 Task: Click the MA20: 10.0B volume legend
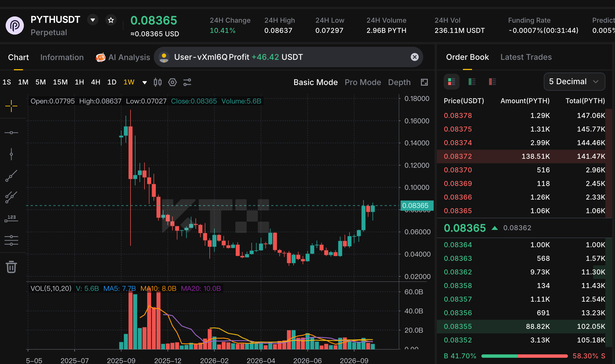201,288
